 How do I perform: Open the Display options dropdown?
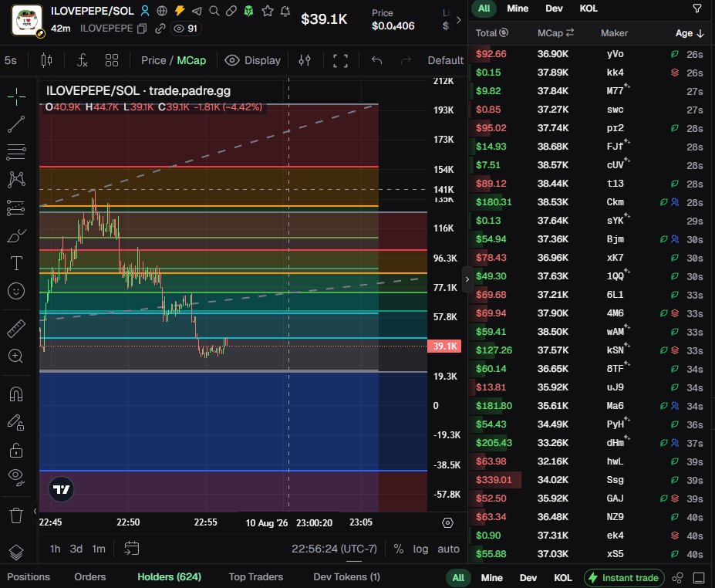tap(253, 60)
